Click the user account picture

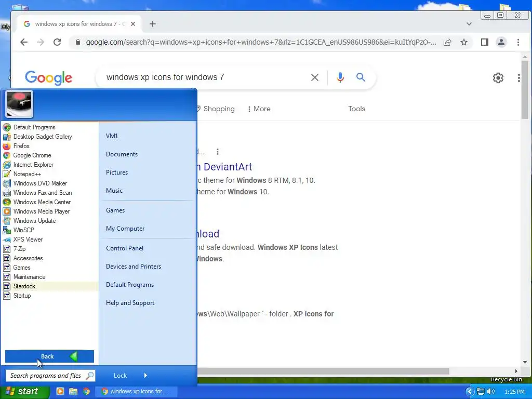click(x=19, y=104)
